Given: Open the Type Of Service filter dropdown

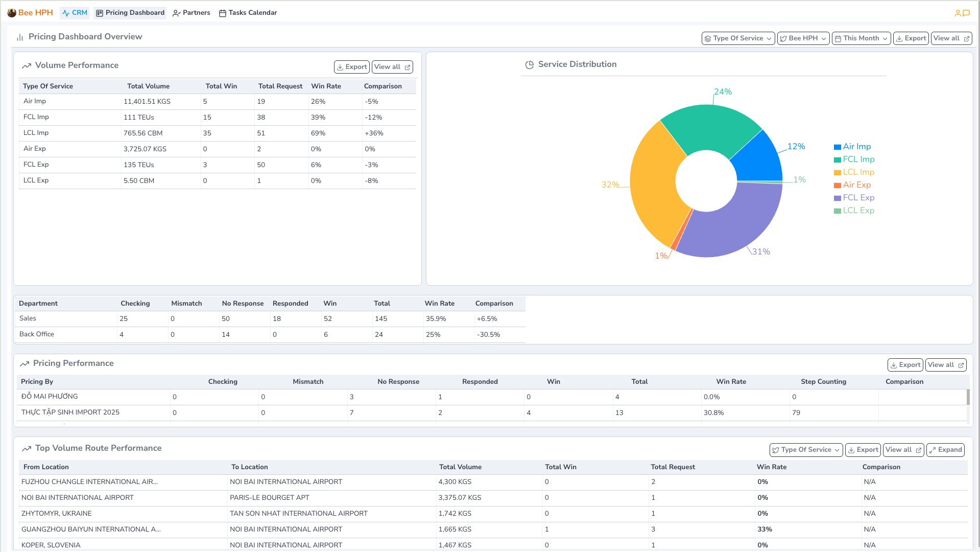Looking at the screenshot, I should (737, 38).
